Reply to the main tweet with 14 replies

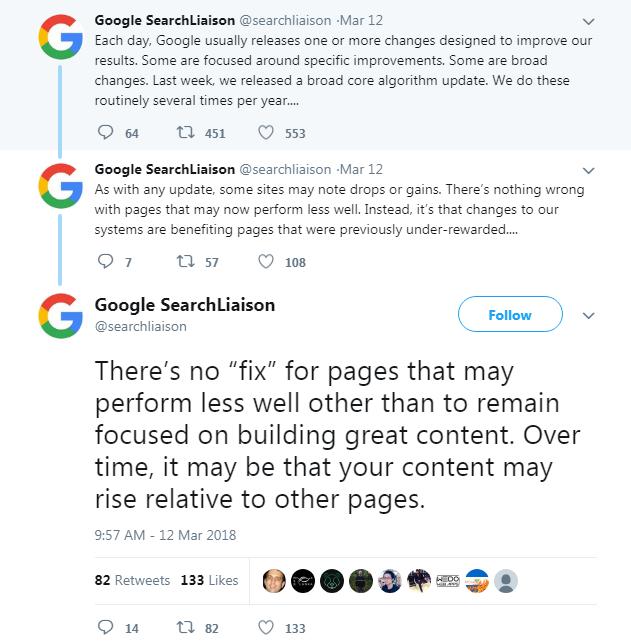pos(106,628)
